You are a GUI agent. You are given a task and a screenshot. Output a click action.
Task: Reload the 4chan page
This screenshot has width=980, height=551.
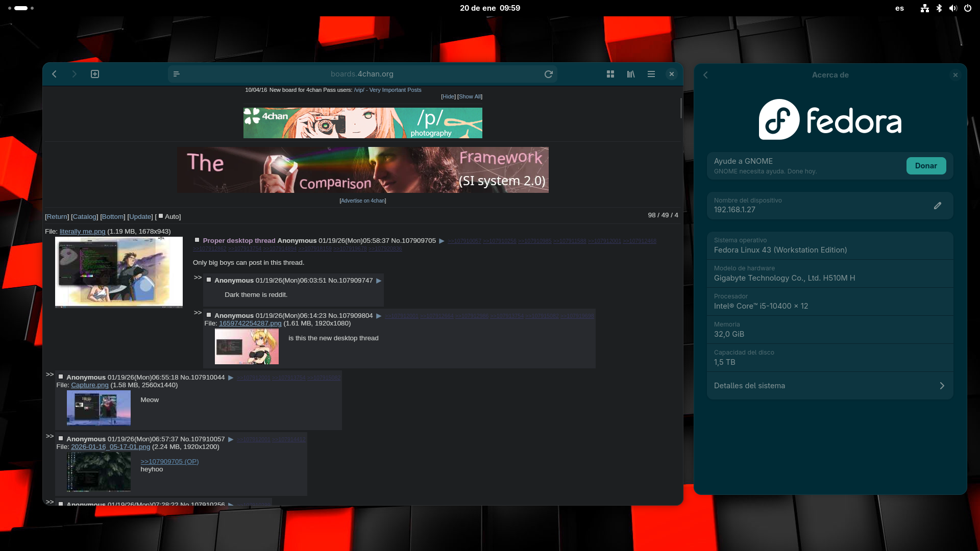[x=549, y=74]
